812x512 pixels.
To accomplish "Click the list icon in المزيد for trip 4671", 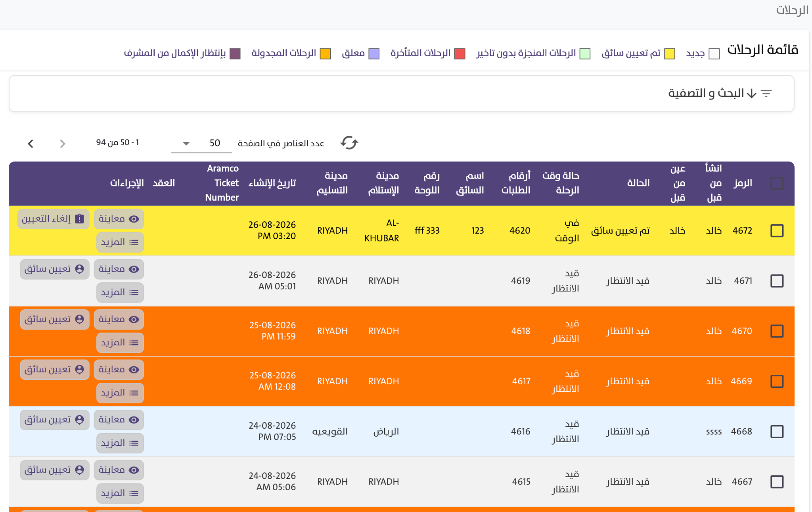I will 134,293.
